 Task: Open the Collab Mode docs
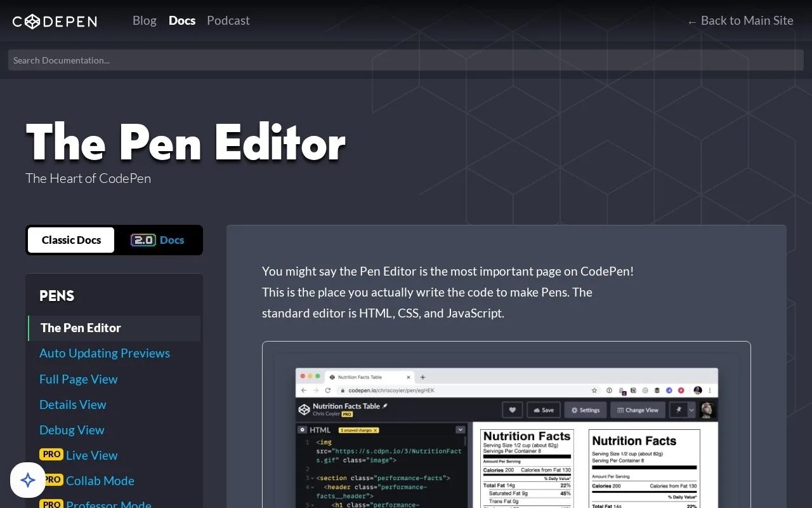100,481
